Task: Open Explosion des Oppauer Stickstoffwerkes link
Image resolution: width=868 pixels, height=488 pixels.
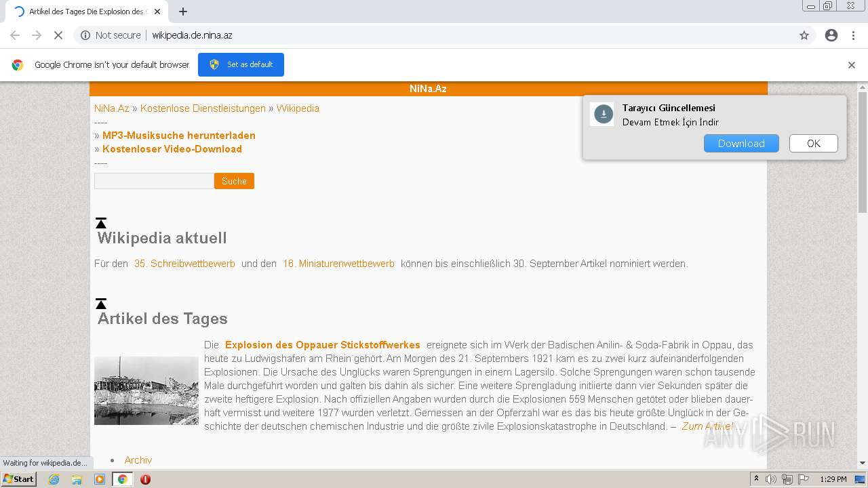Action: 323,345
